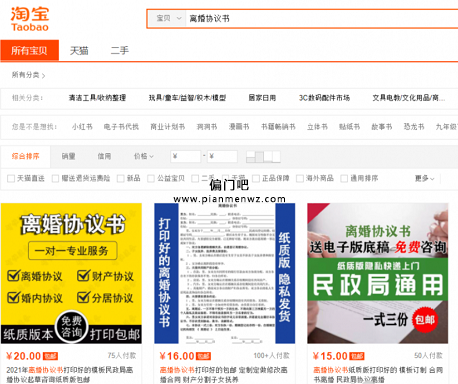
Task: Open the ¥20.00 listing title starting 2021年
Action: point(70,375)
